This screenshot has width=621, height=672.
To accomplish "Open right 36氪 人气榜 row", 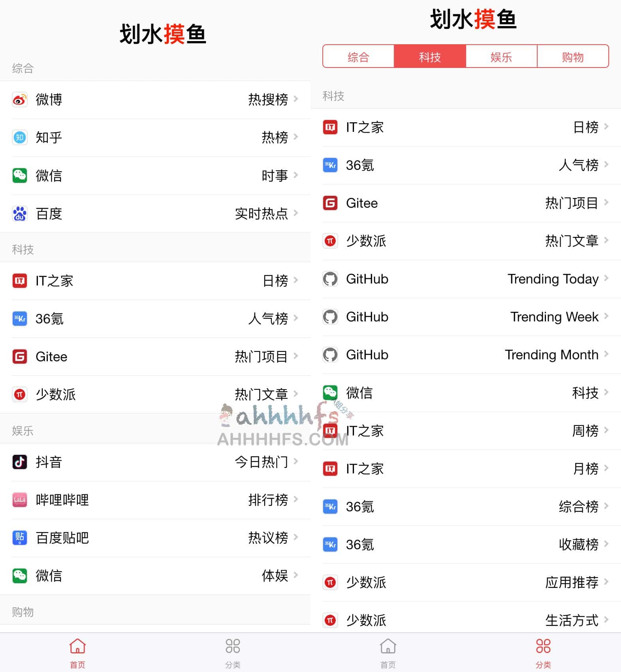I will (x=466, y=165).
